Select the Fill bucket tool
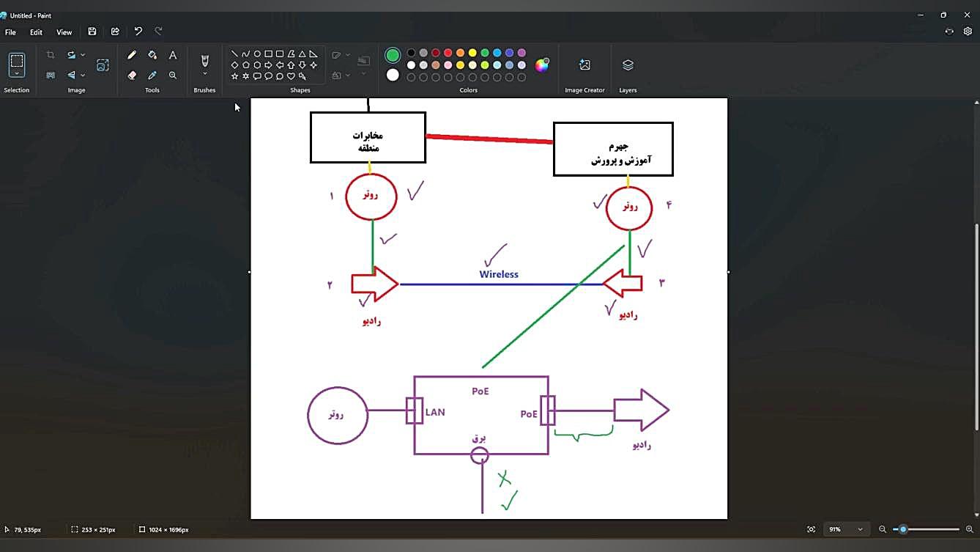 click(x=152, y=55)
